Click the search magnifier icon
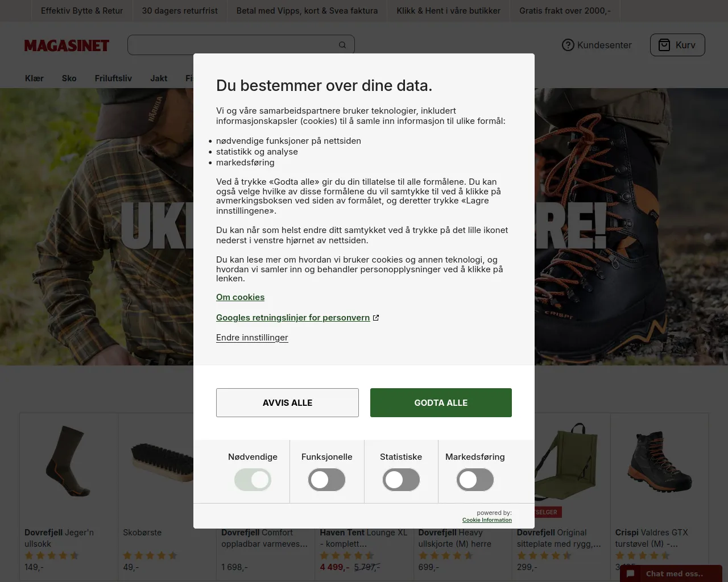The height and width of the screenshot is (582, 728). tap(342, 45)
